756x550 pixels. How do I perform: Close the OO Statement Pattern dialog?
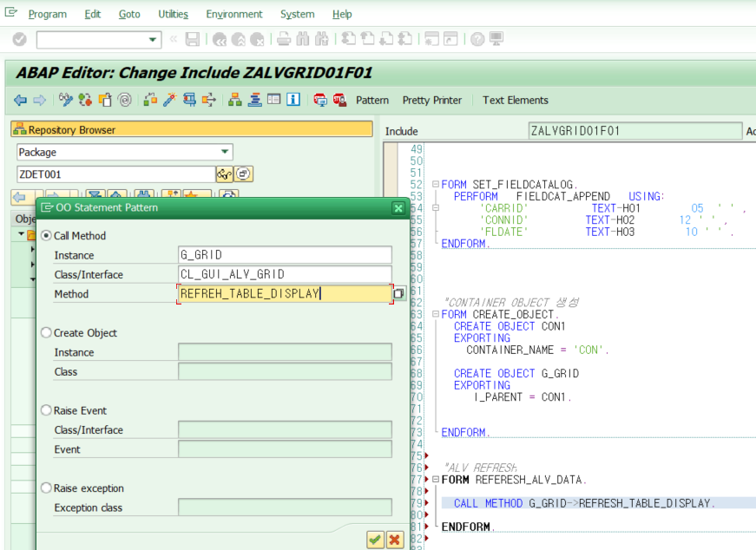398,208
